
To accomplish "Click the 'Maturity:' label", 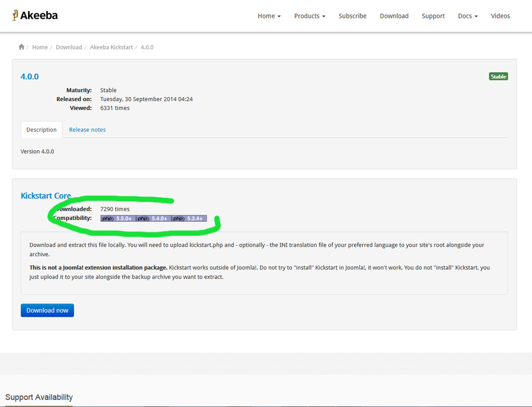I will 79,90.
